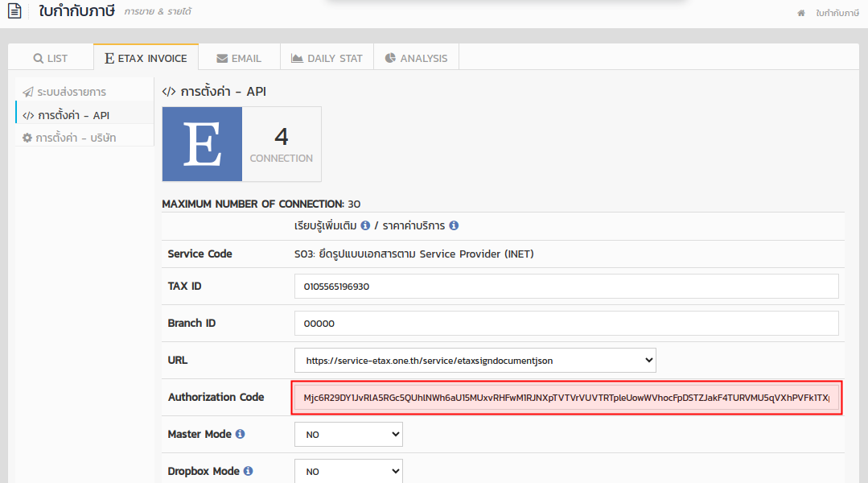Click the code icon in sidebar API item
The image size is (868, 483).
click(28, 116)
